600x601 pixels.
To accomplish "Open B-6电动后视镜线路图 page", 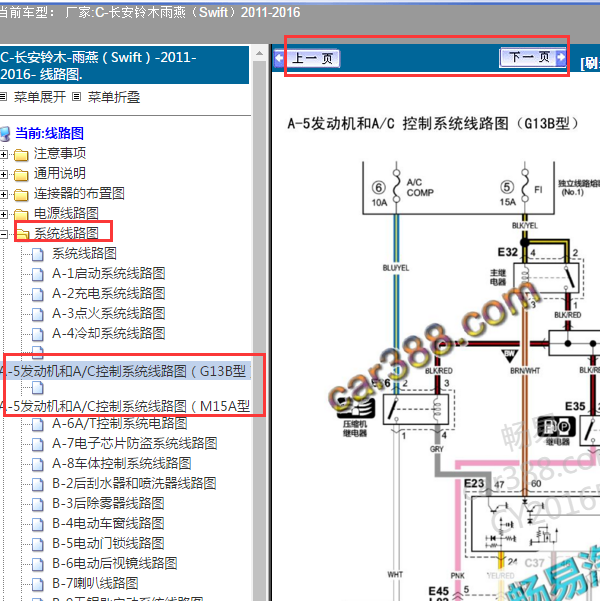I will 115,563.
